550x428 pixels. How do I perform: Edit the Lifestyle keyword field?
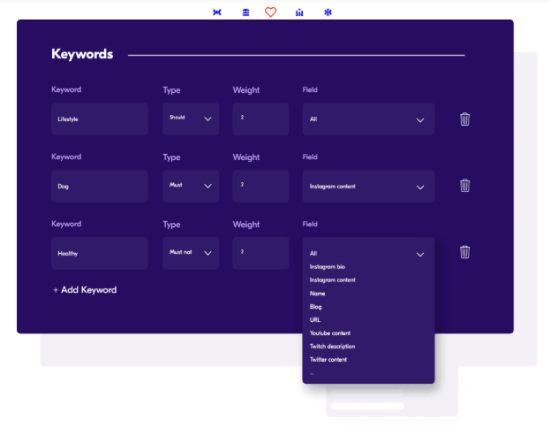tap(100, 119)
